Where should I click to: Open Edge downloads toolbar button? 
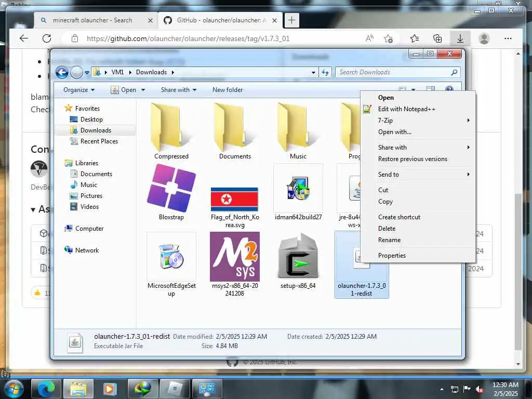(460, 38)
